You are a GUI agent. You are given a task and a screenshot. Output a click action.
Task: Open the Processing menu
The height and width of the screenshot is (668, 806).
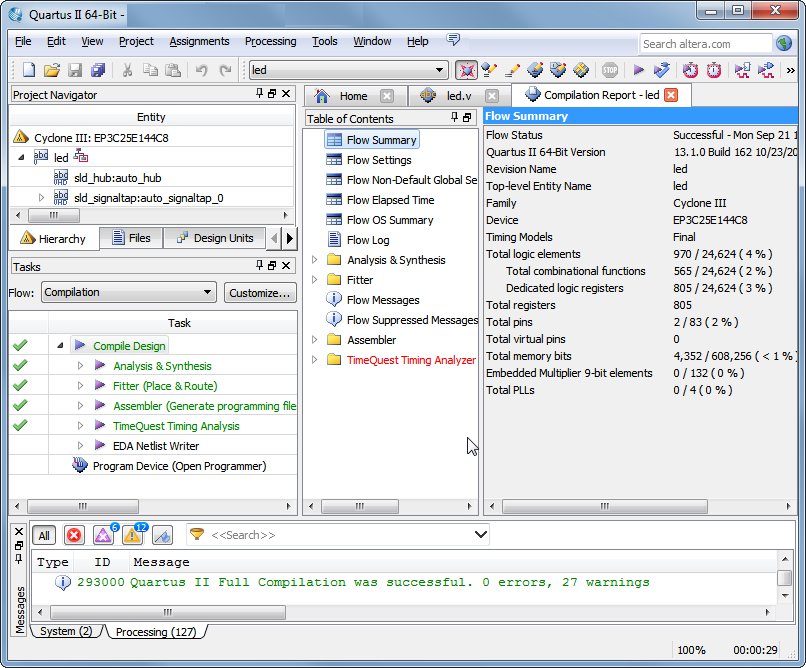coord(270,41)
